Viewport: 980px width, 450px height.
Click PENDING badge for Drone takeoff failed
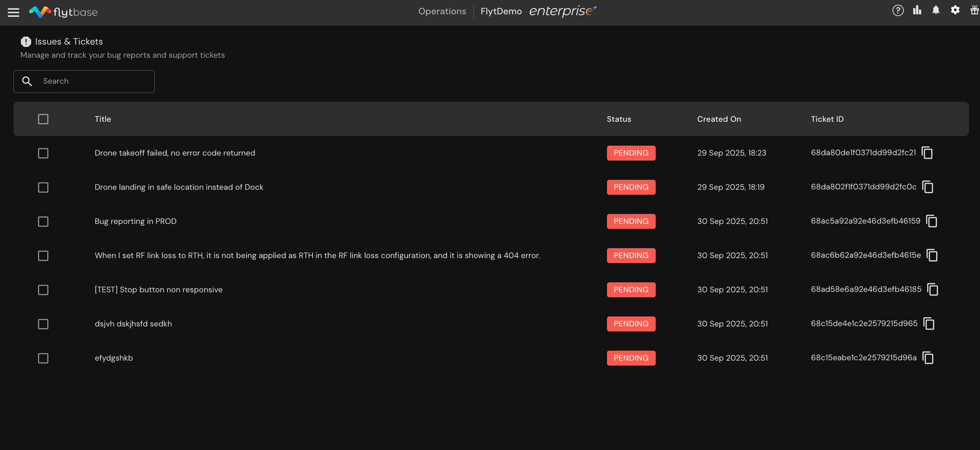point(631,153)
